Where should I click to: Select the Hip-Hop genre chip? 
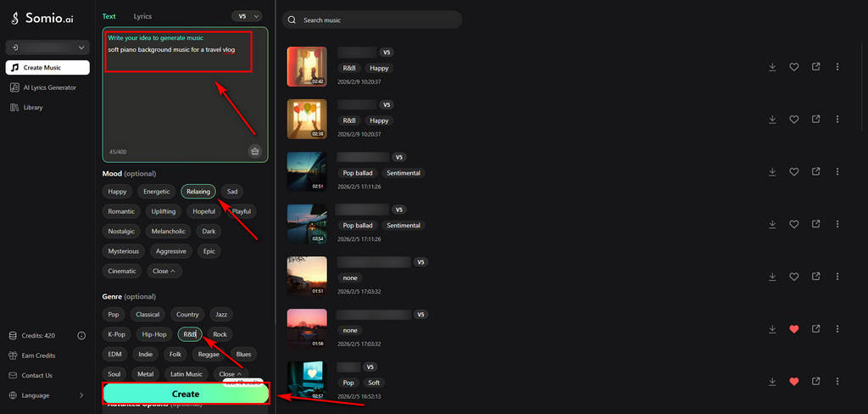click(154, 334)
